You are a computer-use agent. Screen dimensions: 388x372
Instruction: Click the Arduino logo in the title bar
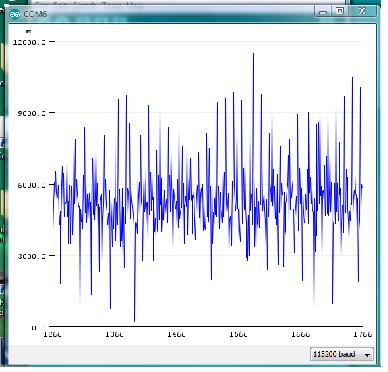pos(15,15)
